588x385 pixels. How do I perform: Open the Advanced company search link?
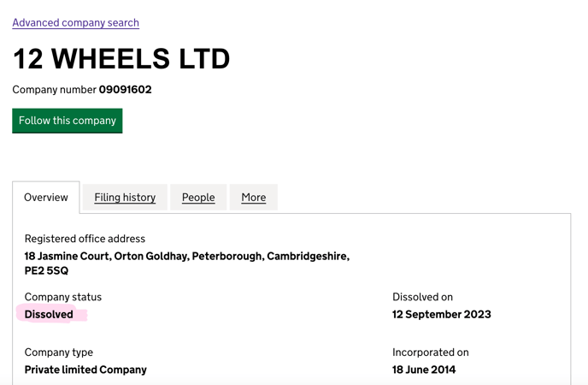(76, 23)
